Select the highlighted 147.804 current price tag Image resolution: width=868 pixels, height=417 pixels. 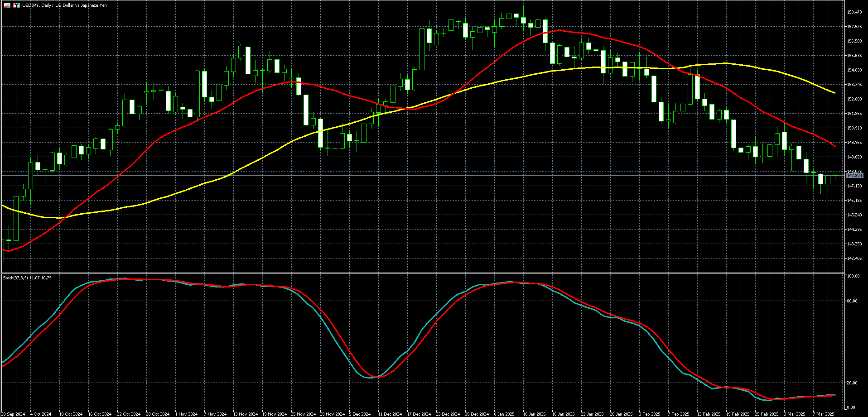click(x=854, y=176)
